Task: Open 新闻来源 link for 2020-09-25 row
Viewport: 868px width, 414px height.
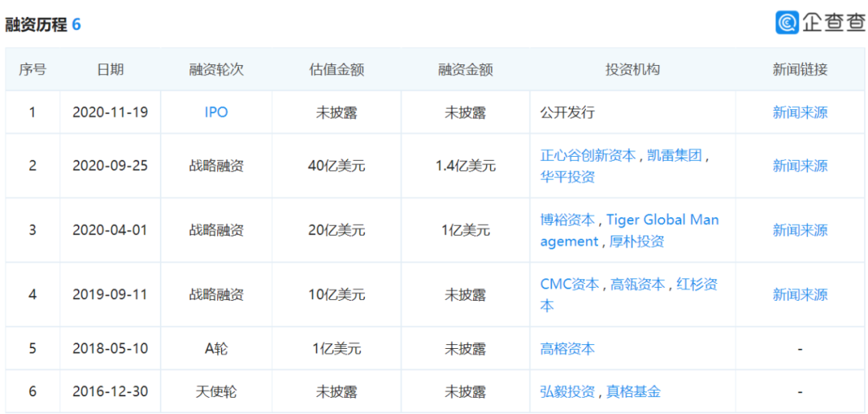Action: [800, 166]
